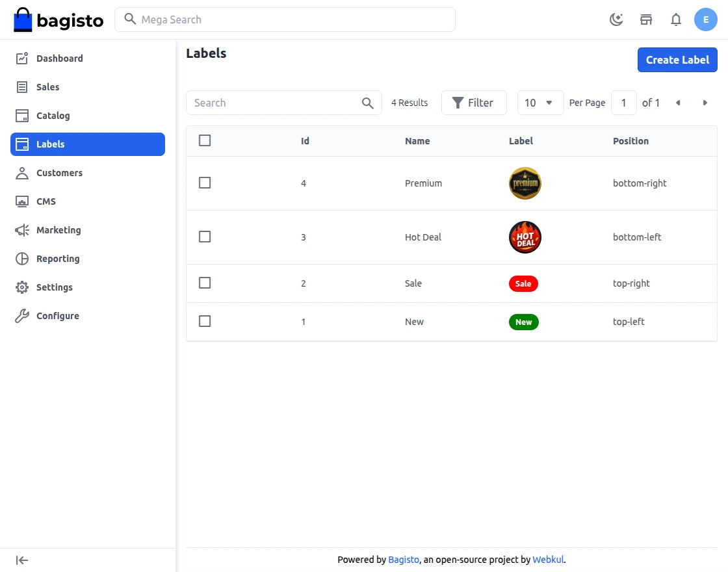The image size is (728, 572).
Task: Open Catalog menu item
Action: (88, 116)
